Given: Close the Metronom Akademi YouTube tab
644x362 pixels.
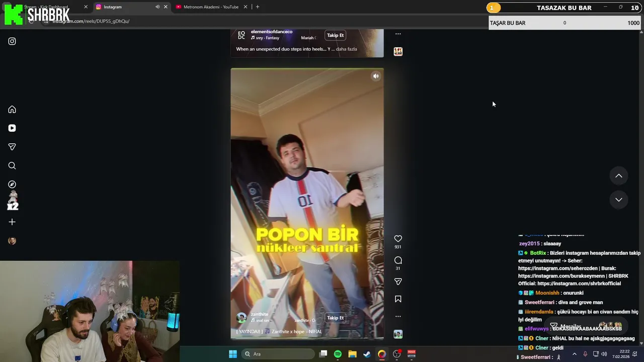Looking at the screenshot, I should (x=246, y=7).
